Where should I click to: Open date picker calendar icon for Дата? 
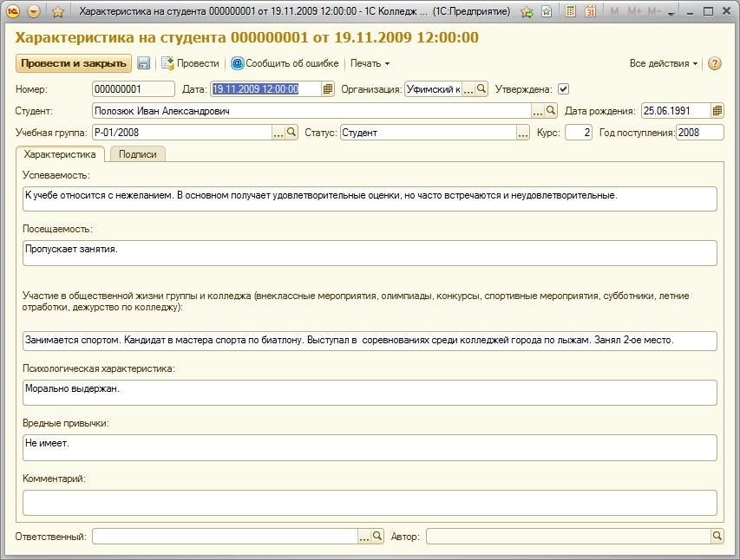tap(328, 89)
